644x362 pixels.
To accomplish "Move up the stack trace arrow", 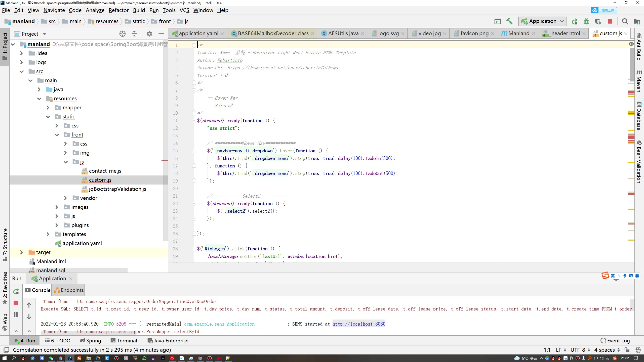I will click(x=29, y=305).
